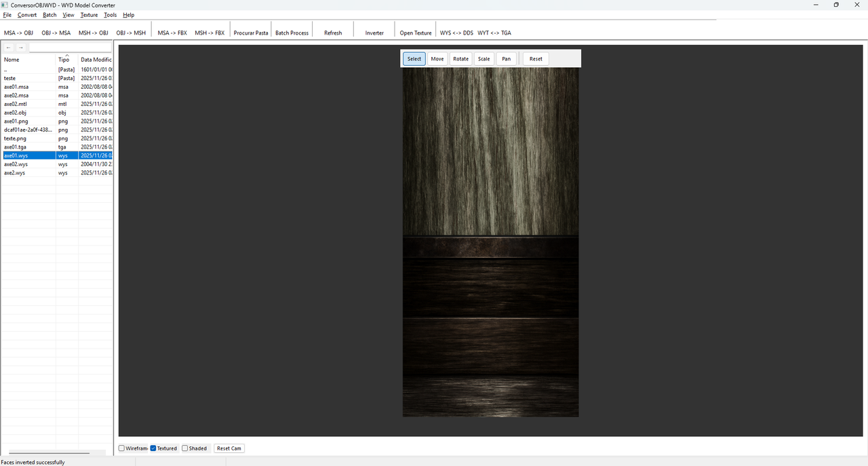Select file axe02.obj
The width and height of the screenshot is (868, 466).
[57, 113]
